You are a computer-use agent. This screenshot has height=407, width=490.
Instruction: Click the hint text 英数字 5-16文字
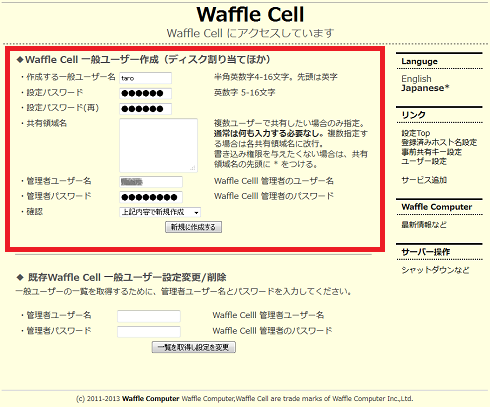click(x=244, y=92)
